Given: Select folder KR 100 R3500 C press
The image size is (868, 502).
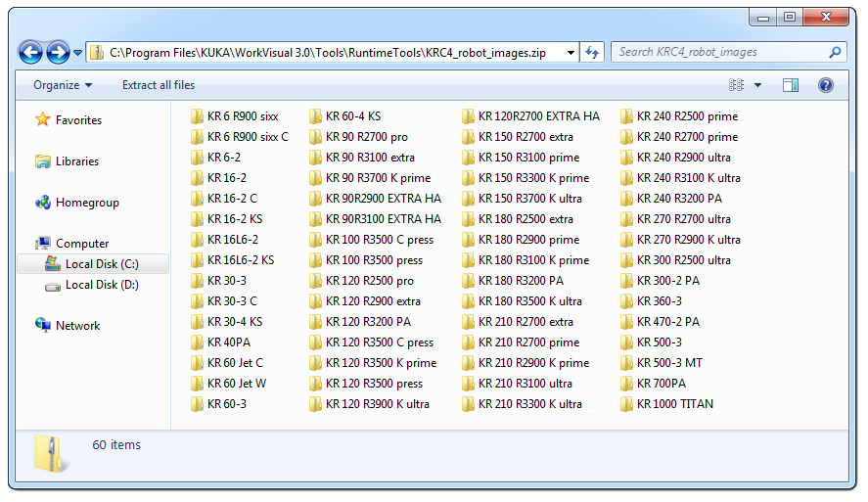Looking at the screenshot, I should click(372, 240).
